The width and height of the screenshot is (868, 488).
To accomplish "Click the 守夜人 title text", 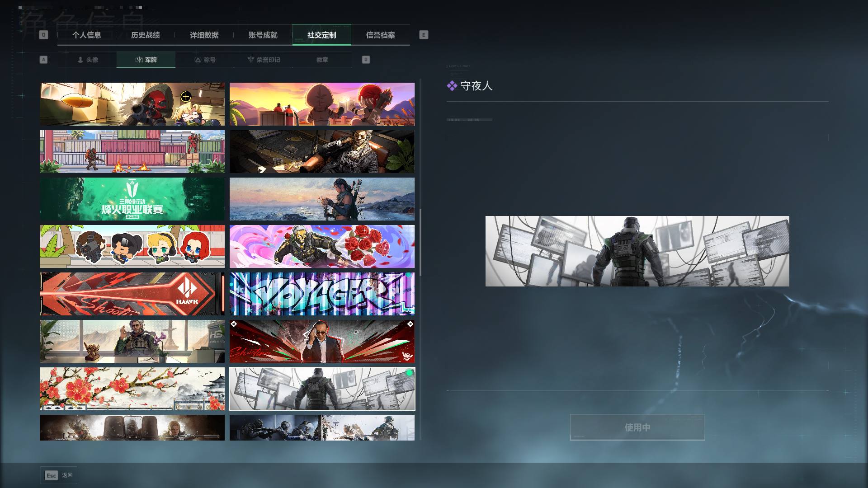I will click(476, 86).
